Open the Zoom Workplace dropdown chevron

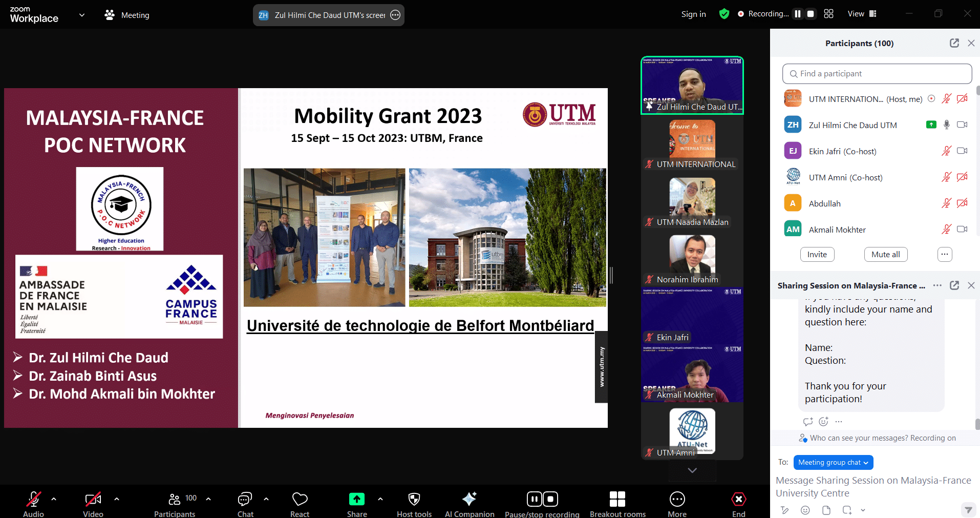tap(82, 15)
